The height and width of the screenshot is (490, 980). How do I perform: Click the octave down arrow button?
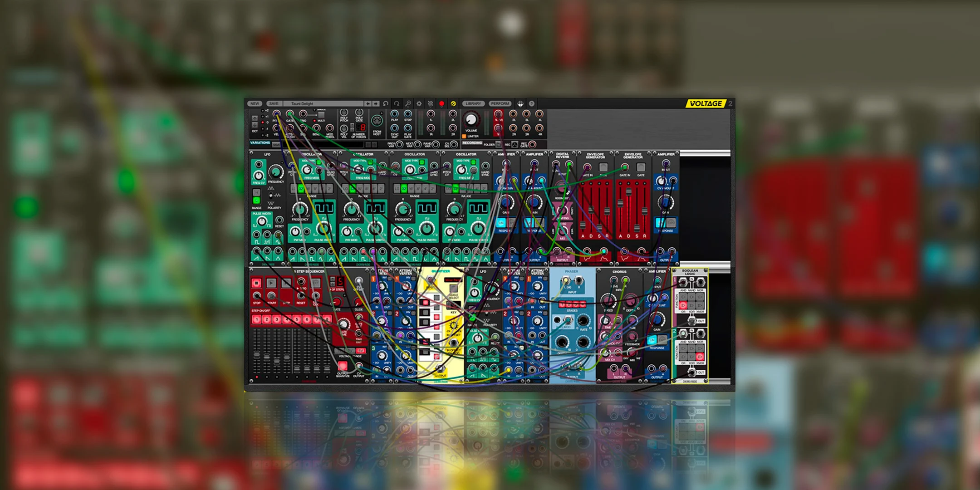click(255, 125)
